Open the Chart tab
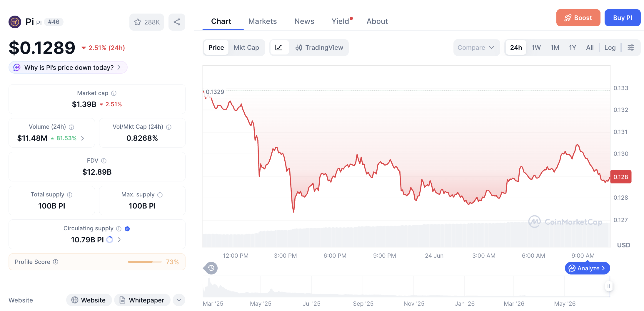Screen dimensions: 644x311 (x=221, y=21)
